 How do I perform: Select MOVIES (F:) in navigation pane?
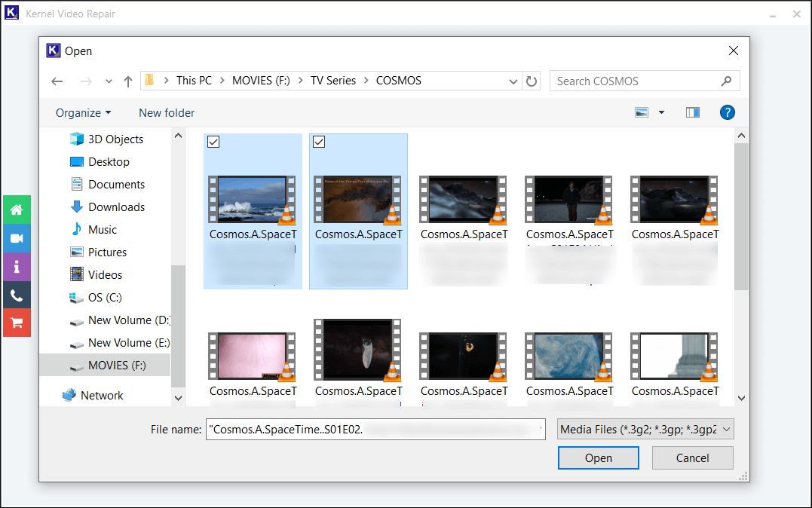tap(105, 365)
